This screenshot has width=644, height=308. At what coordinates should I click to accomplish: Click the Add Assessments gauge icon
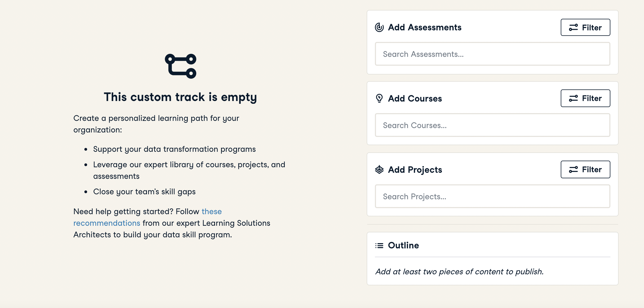[x=379, y=27]
